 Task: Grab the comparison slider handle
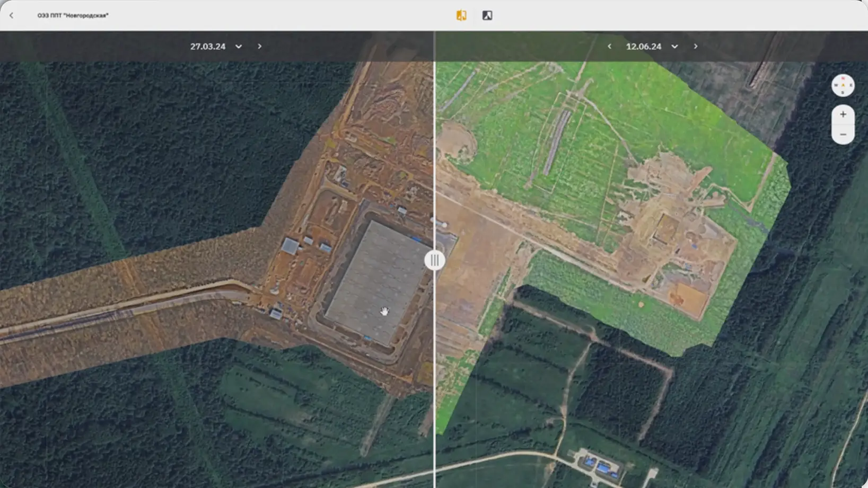[x=435, y=260]
